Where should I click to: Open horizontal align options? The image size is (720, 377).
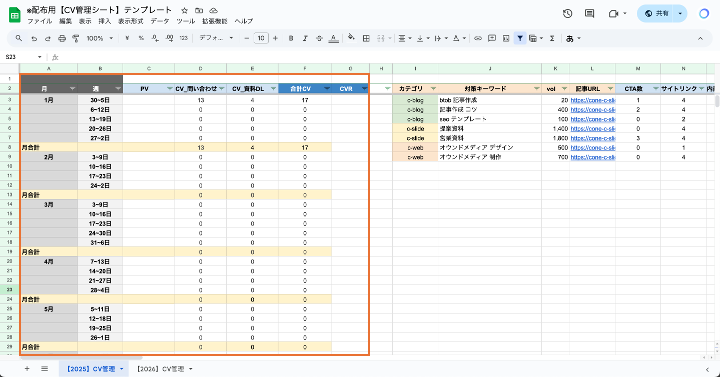405,39
